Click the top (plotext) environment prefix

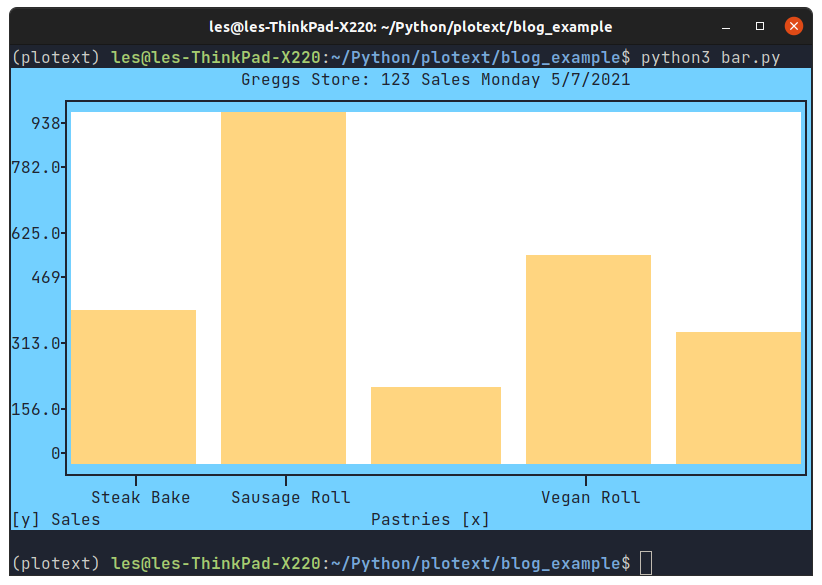tap(56, 58)
